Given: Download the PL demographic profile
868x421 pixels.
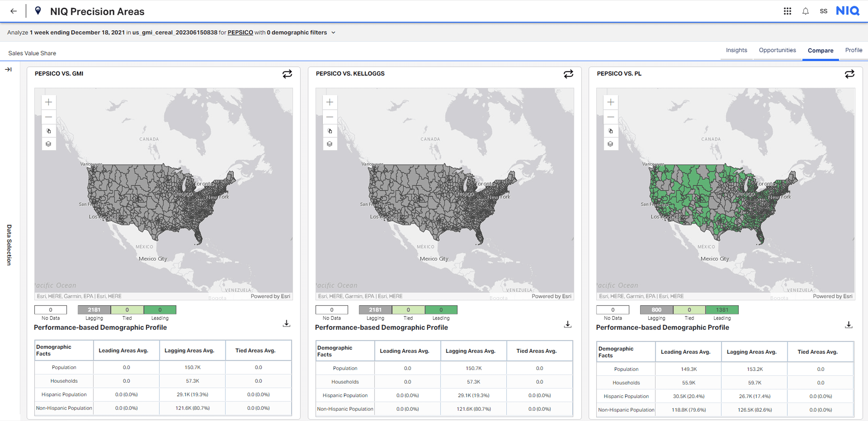Looking at the screenshot, I should (849, 325).
